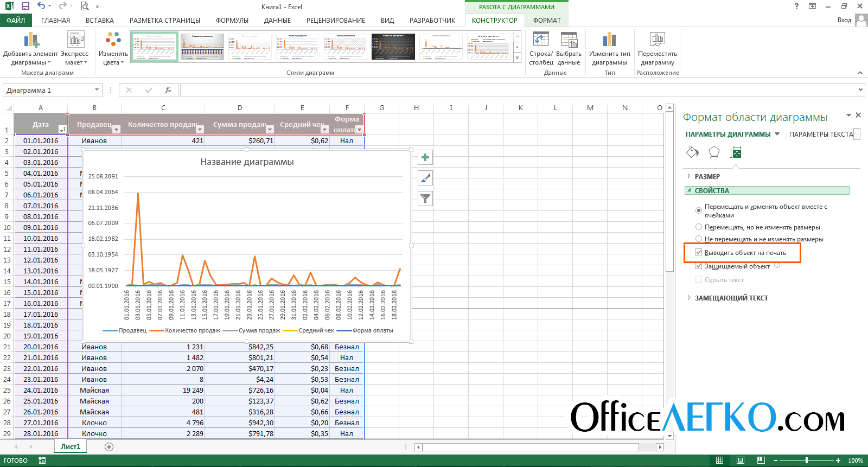Click the Save icon in quick access toolbar
Viewport: 868px width, 467px height.
tap(25, 7)
